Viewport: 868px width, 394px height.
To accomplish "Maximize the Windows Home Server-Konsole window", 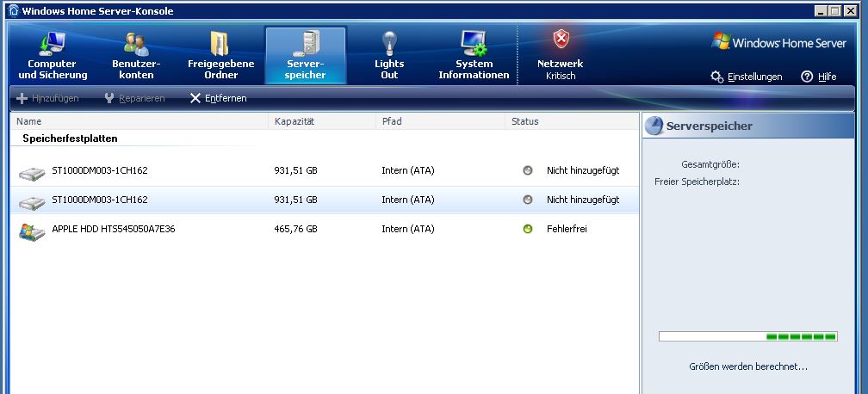I will 836,10.
